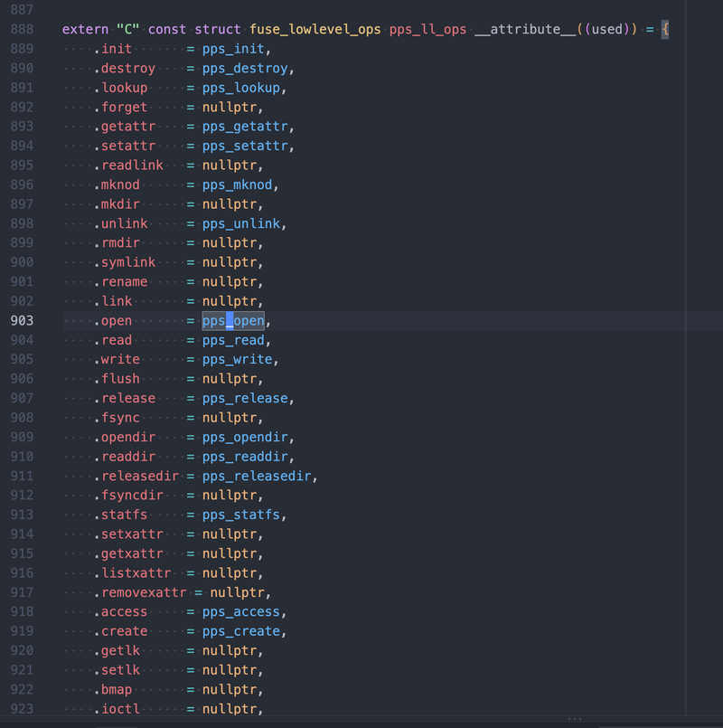This screenshot has width=723, height=728.
Task: Click the .setxattr field name
Action: point(128,534)
